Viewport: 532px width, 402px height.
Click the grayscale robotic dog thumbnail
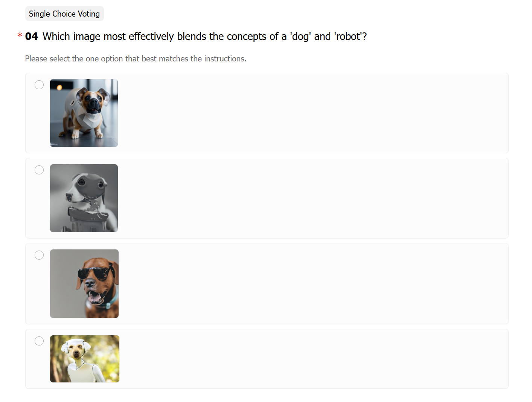coord(84,198)
